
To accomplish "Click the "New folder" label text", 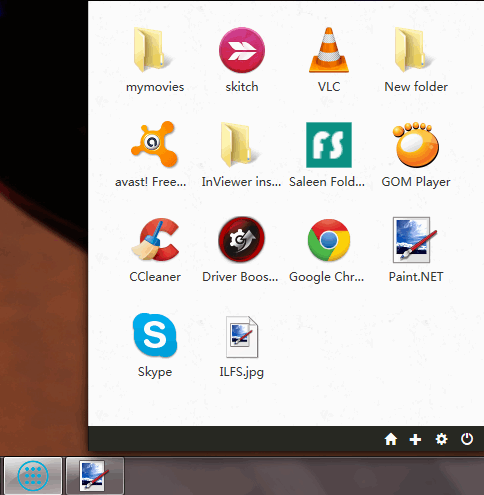I will click(x=416, y=87).
